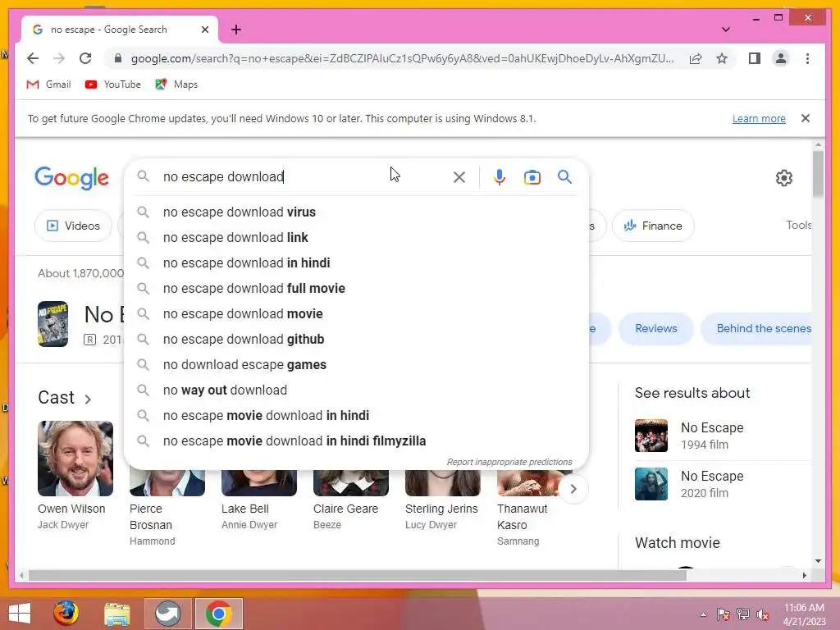Bookmark this page with the star icon

click(x=722, y=58)
